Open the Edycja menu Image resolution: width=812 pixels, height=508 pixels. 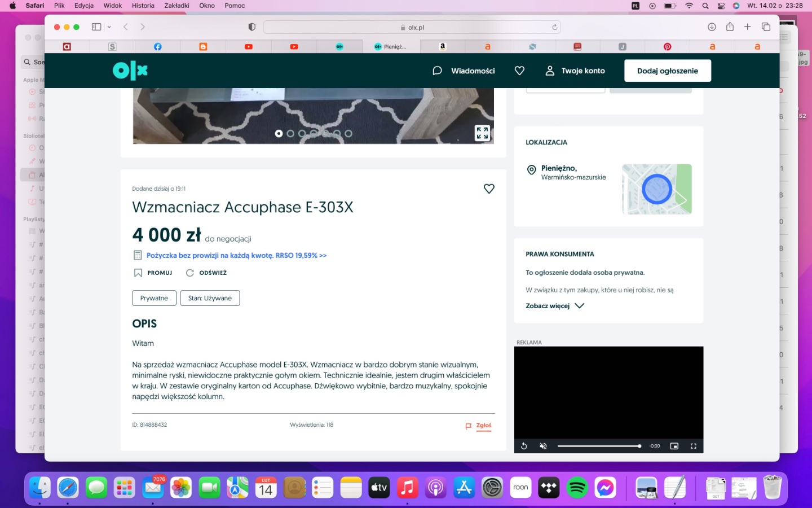(x=84, y=6)
